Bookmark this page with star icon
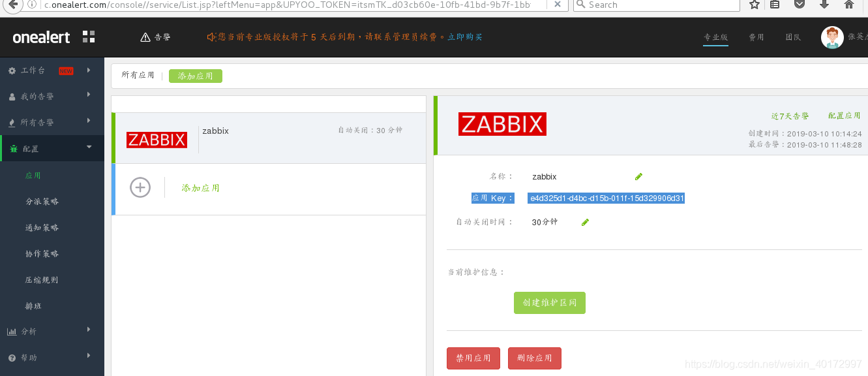The image size is (868, 376). tap(755, 5)
